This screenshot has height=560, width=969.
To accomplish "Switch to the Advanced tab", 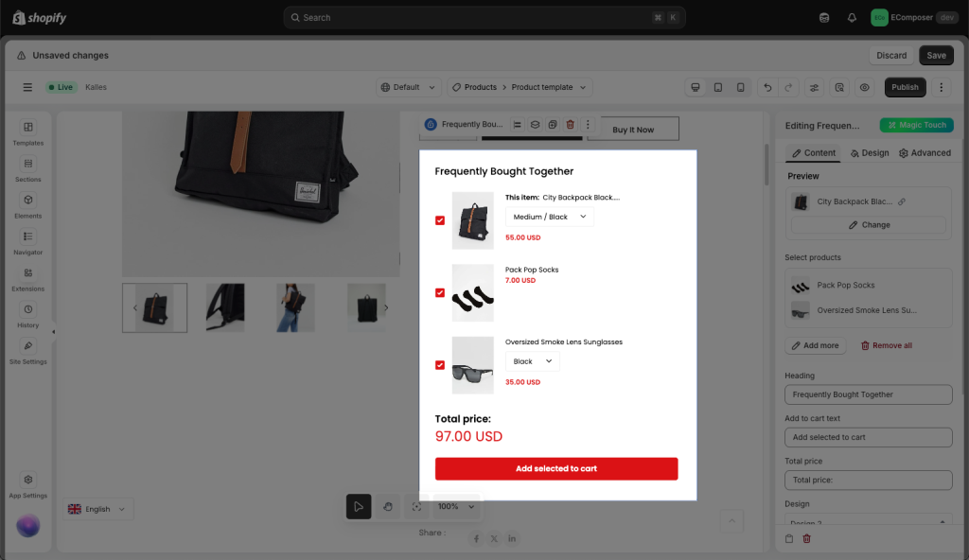I will [x=925, y=153].
